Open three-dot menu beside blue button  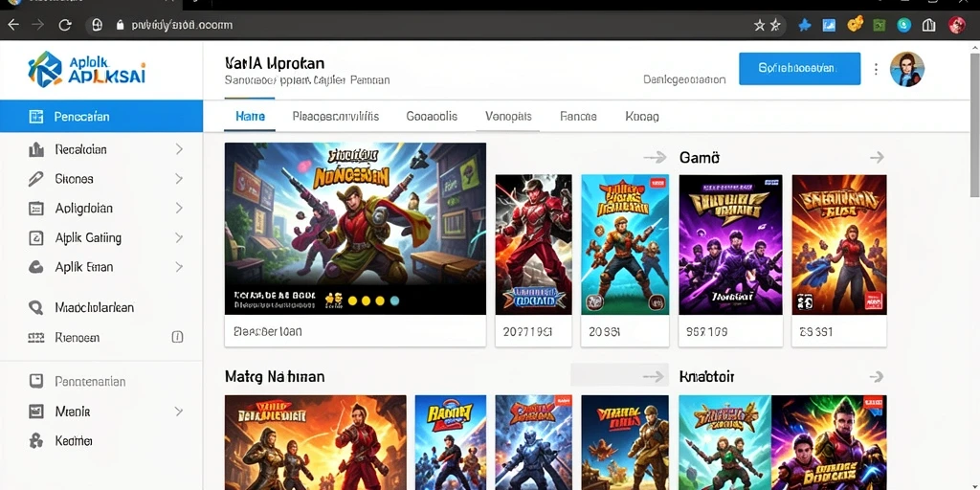tap(877, 69)
